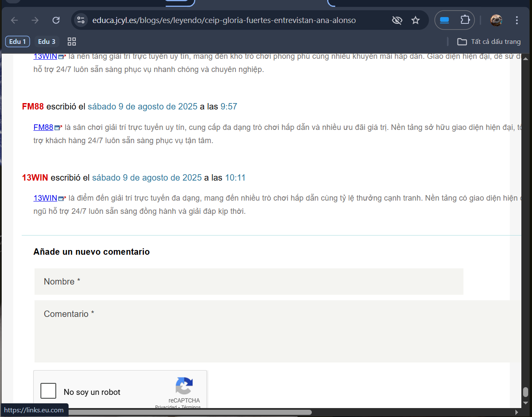532x417 pixels.
Task: Select the Edu 1 tab group
Action: click(17, 41)
